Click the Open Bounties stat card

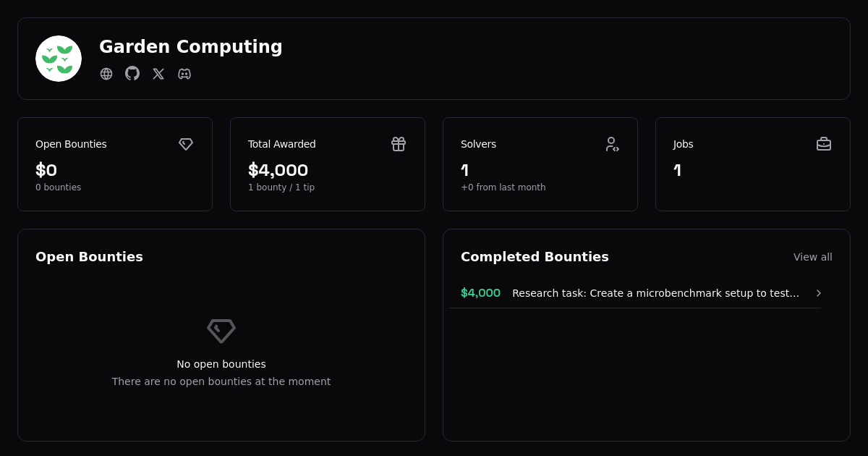pyautogui.click(x=115, y=164)
